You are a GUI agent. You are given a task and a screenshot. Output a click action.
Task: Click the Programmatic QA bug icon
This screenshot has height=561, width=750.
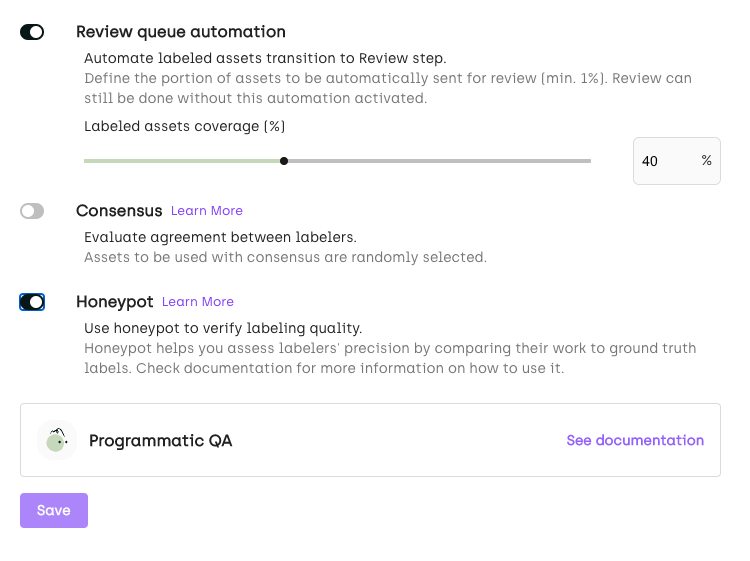(56, 440)
